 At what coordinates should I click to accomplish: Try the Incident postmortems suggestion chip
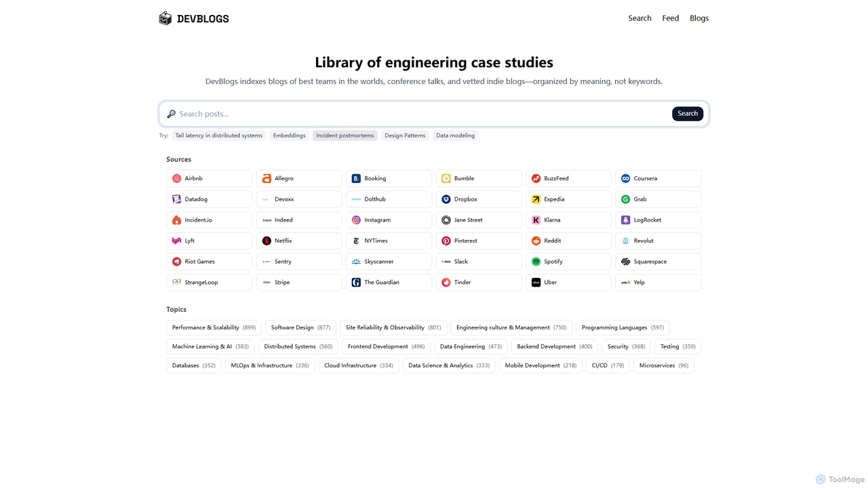(x=345, y=136)
